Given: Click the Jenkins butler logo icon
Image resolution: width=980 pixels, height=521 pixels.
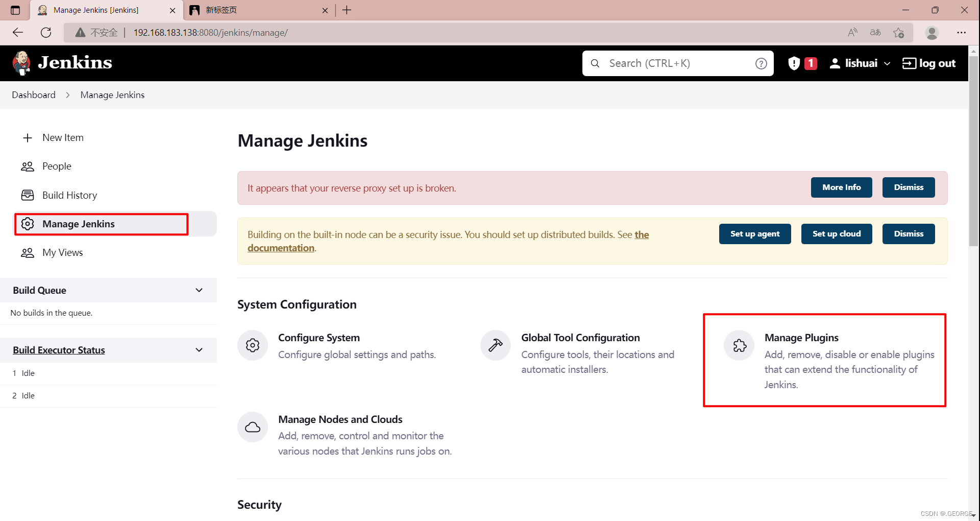Looking at the screenshot, I should pyautogui.click(x=21, y=63).
